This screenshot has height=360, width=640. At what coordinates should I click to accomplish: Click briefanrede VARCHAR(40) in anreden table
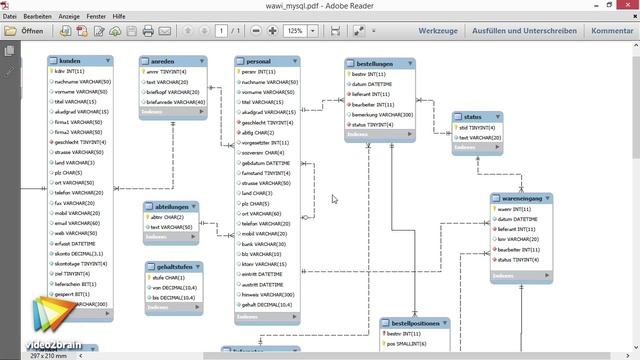[176, 102]
